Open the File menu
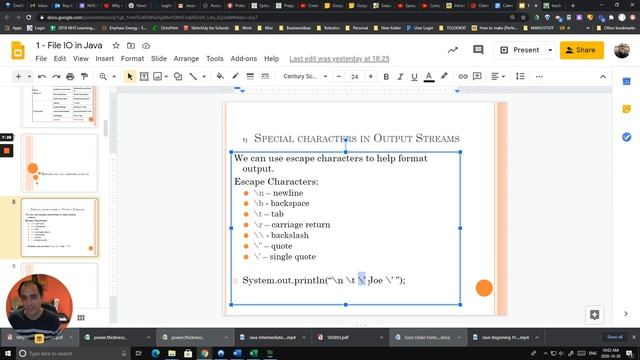640x360 pixels. pyautogui.click(x=41, y=59)
